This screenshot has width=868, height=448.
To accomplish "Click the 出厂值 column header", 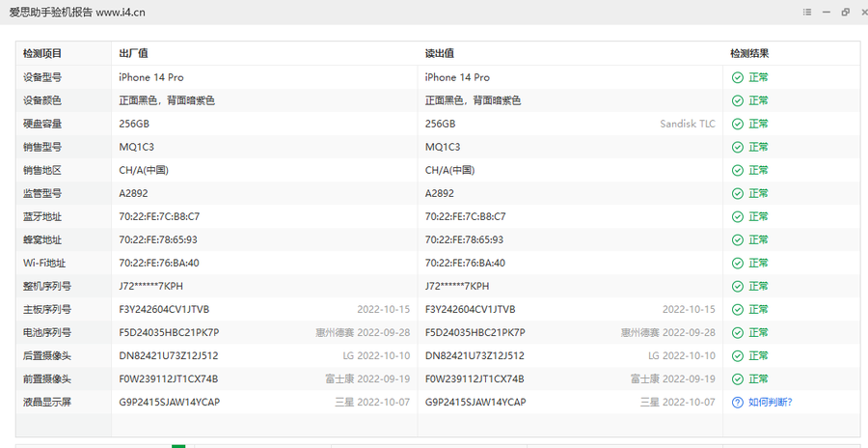I will pos(133,54).
